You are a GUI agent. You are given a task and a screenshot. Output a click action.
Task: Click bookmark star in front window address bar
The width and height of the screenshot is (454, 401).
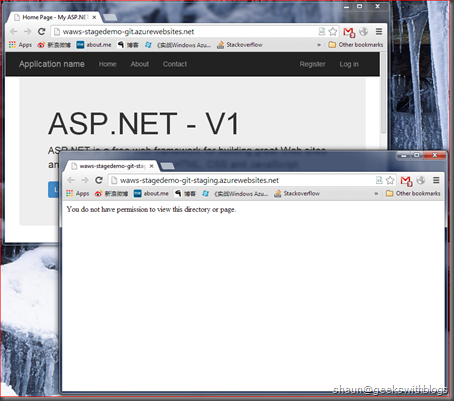click(x=390, y=180)
